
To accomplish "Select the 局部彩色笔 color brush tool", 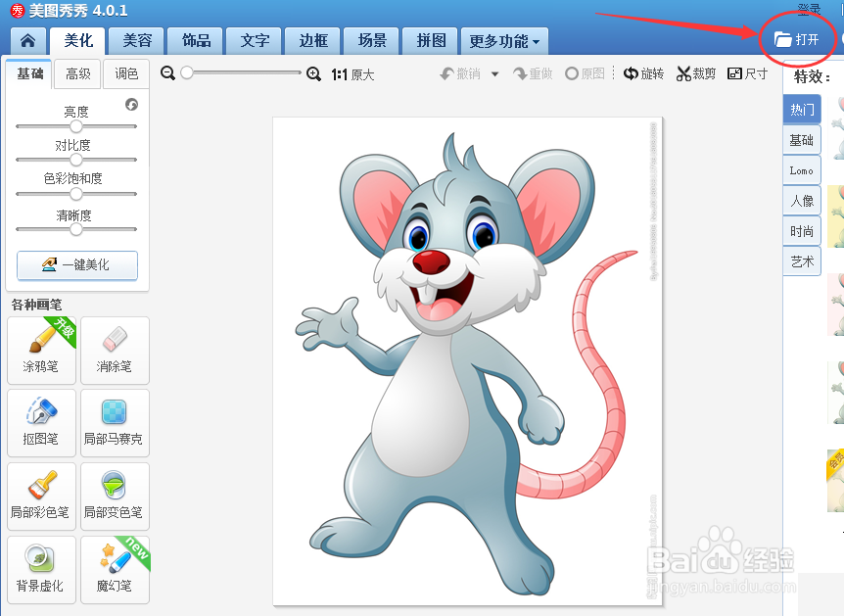I will [x=41, y=497].
